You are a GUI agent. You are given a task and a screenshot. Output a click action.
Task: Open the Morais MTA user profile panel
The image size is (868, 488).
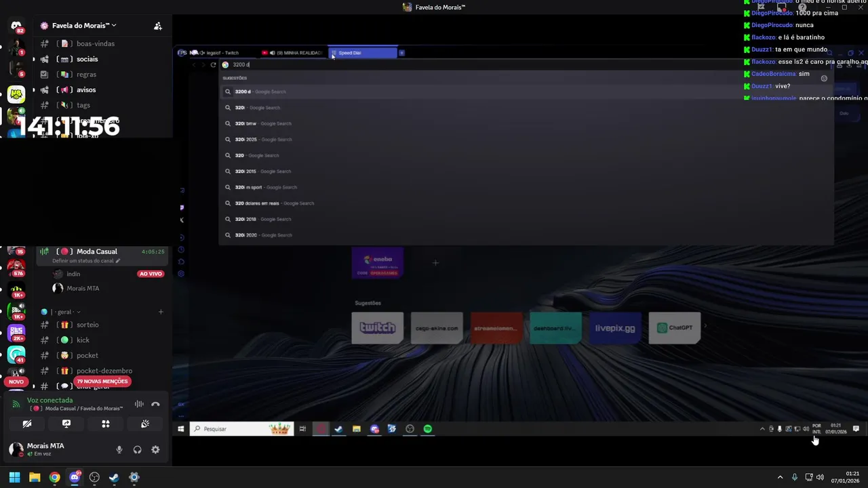pos(37,449)
